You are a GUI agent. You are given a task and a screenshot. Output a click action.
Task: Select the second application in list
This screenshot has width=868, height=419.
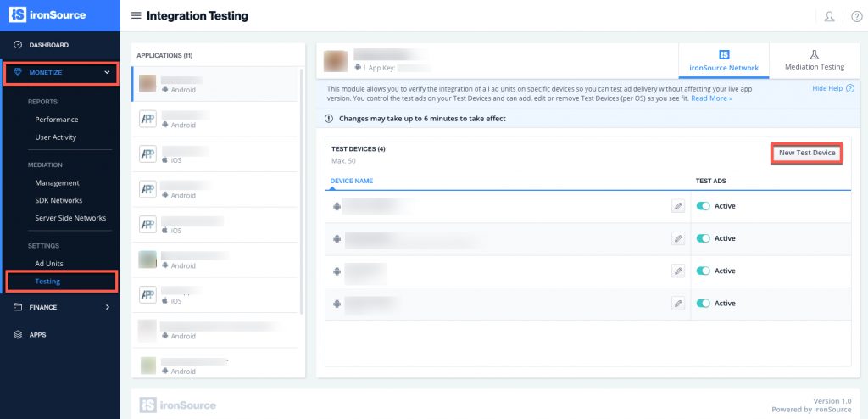coord(214,119)
